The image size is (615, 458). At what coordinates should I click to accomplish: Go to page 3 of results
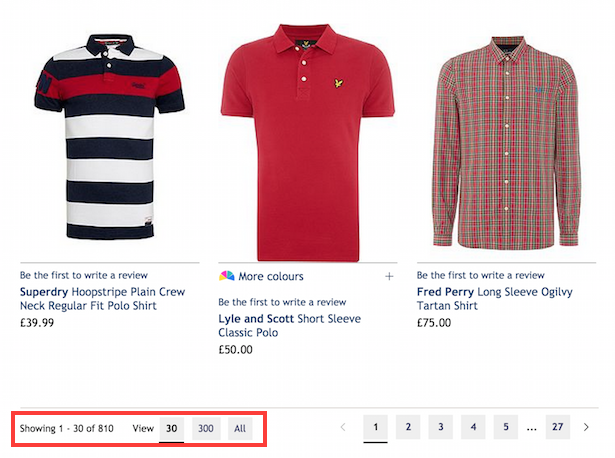440,428
